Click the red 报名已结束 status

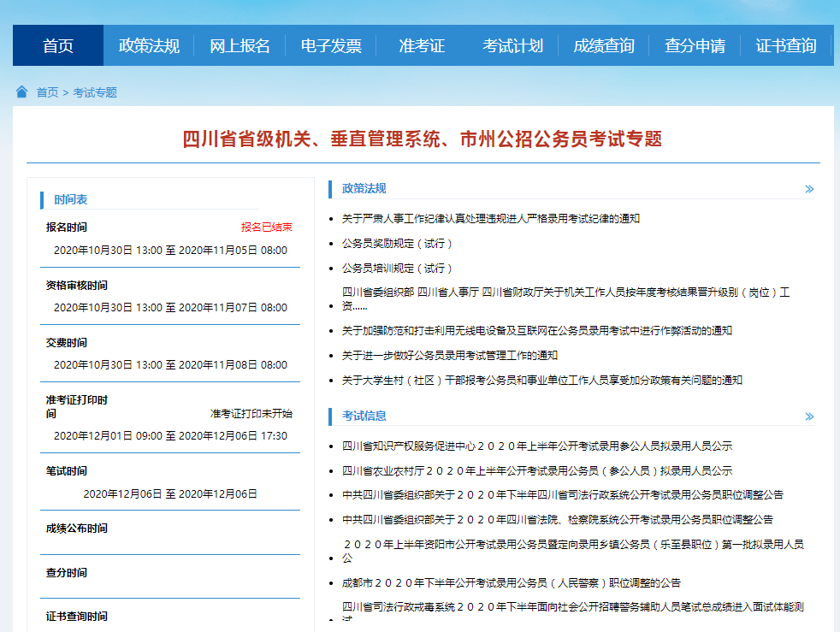point(267,227)
